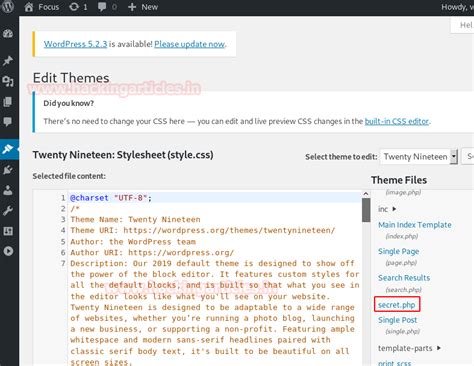
Task: Open the comments bubble in admin bar
Action: pos(107,7)
